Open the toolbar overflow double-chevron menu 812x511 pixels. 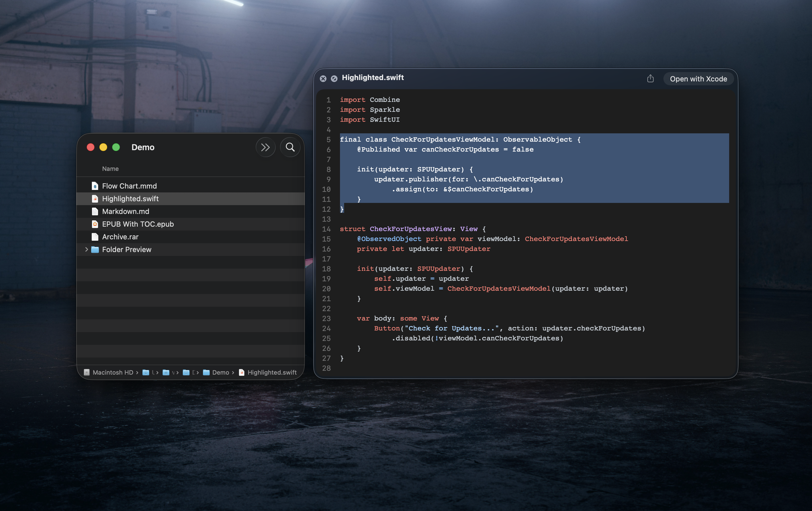(x=266, y=147)
